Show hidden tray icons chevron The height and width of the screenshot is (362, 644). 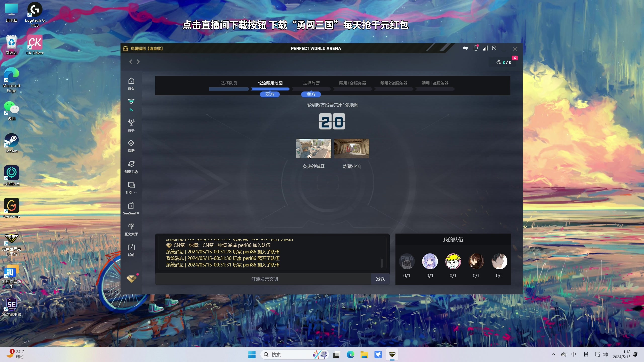pos(553,354)
